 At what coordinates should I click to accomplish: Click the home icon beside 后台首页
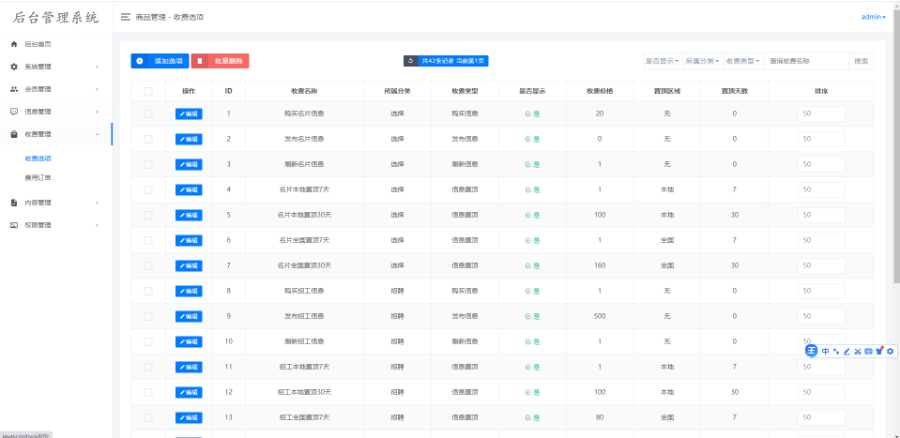click(x=14, y=44)
